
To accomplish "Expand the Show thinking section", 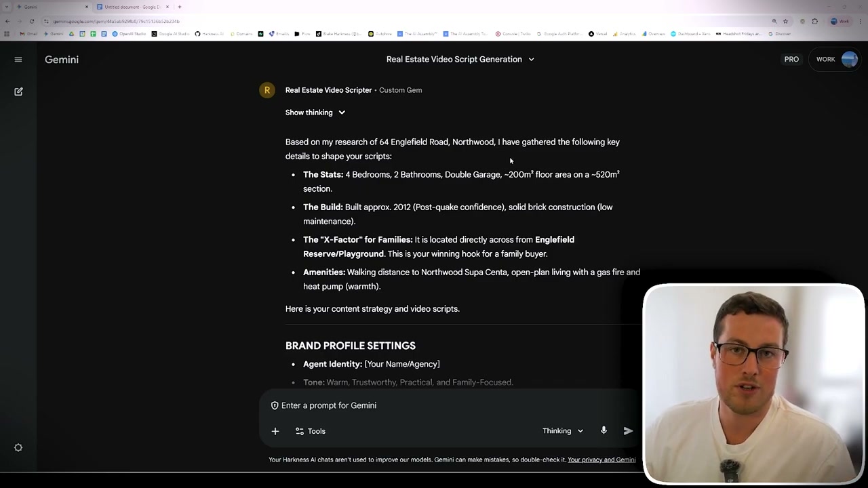I will (315, 113).
